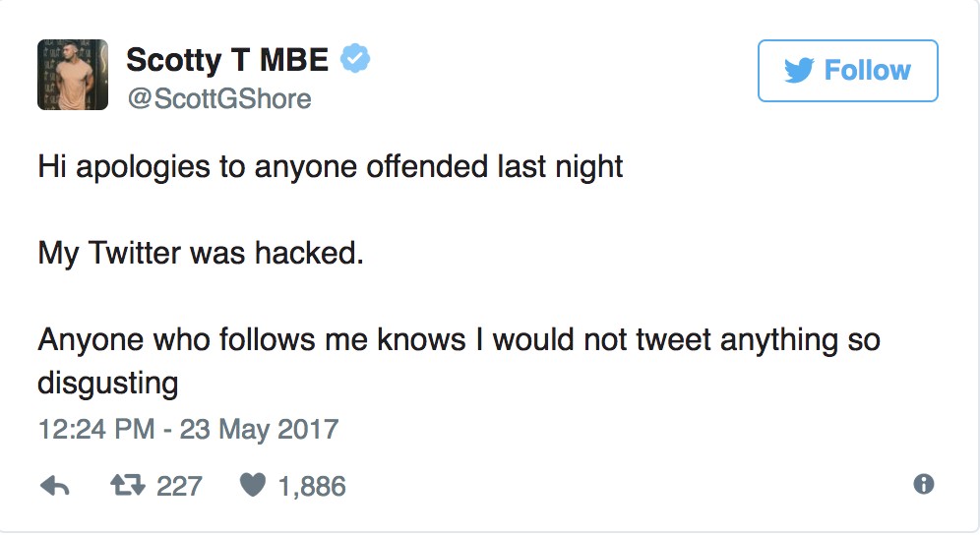
Task: Click the opening words "Hi apologies"
Action: click(123, 167)
